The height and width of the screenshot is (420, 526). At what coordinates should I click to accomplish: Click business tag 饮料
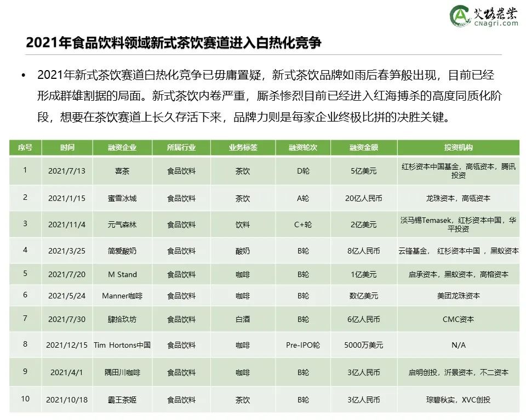click(x=243, y=225)
